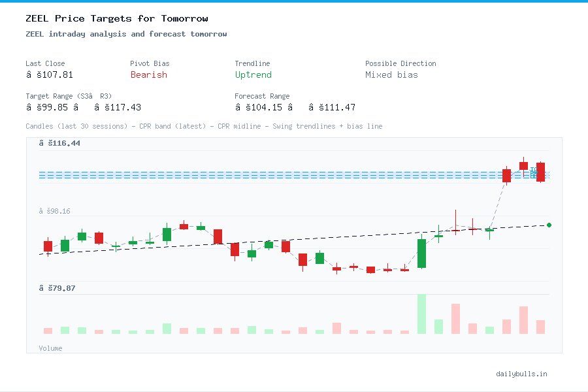Click the 'Volume' label below the chart

pos(50,348)
